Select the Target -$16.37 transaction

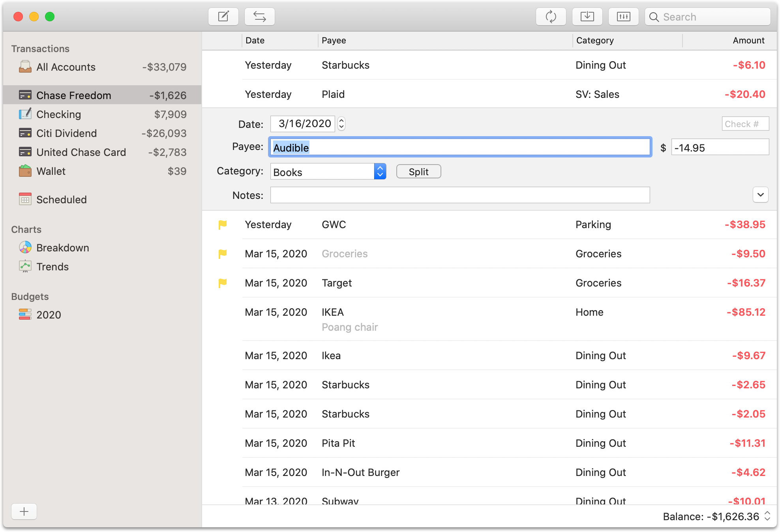[x=489, y=283]
